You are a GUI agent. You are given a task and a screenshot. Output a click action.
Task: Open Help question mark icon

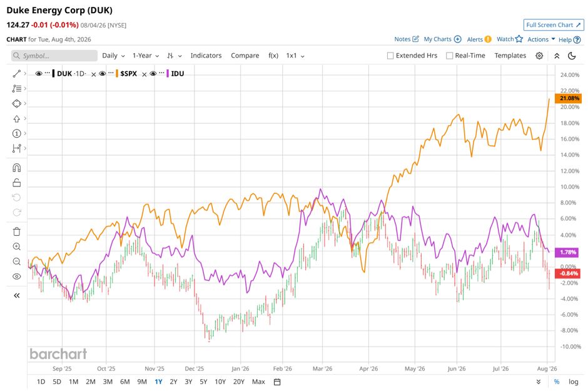[577, 40]
